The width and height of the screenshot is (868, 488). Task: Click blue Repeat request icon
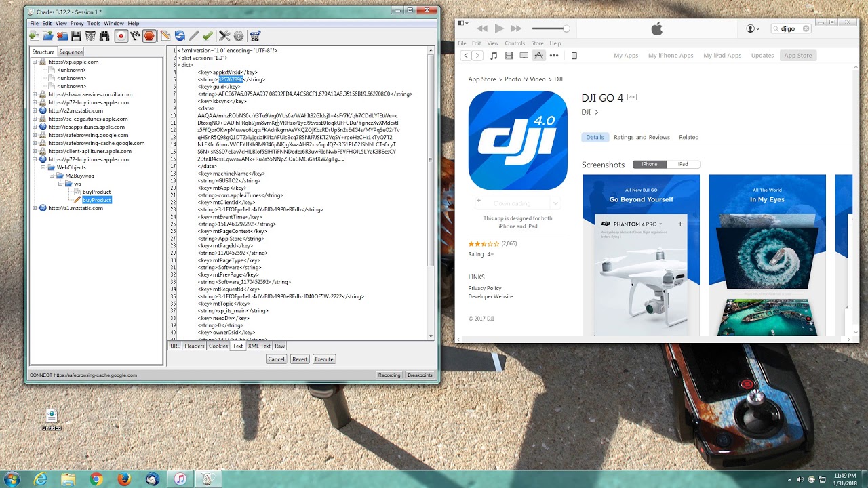pos(180,36)
